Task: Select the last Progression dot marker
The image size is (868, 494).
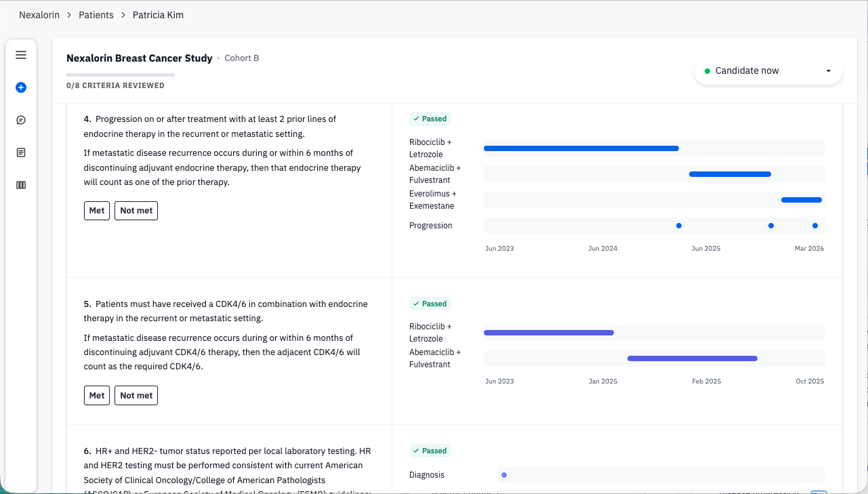Action: [x=815, y=226]
